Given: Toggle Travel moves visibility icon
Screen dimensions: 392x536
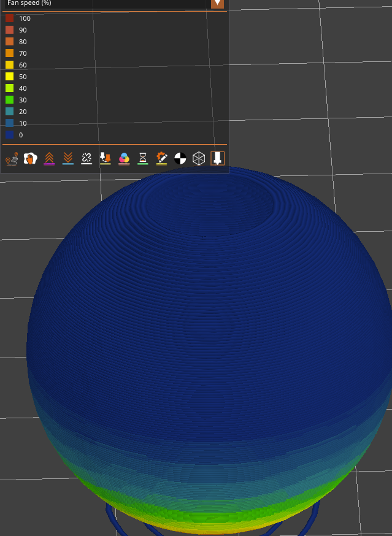Looking at the screenshot, I should [x=12, y=159].
